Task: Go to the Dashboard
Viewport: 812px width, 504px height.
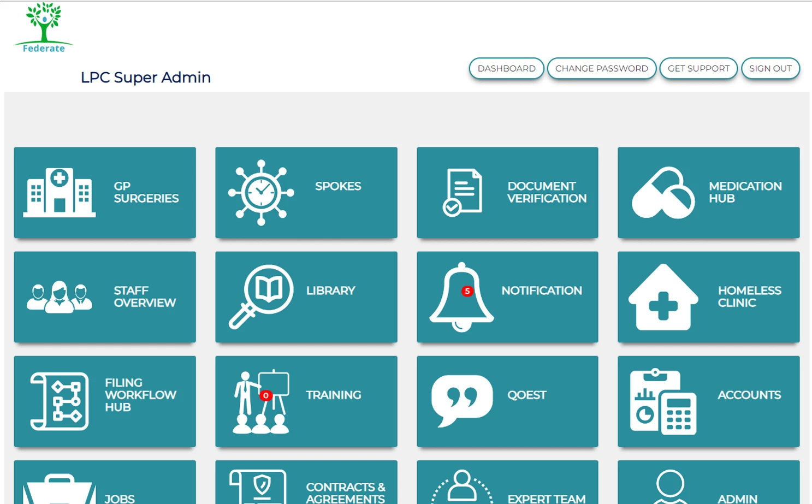Action: point(506,68)
